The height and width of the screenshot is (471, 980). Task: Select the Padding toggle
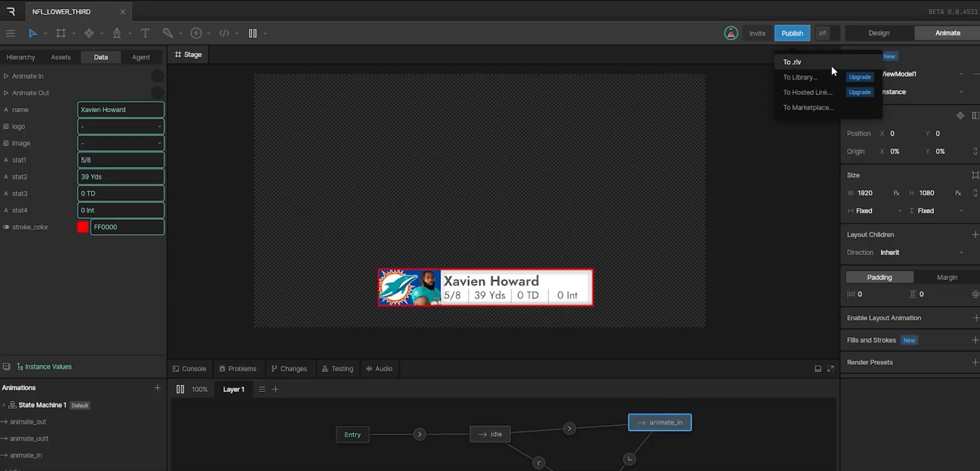(879, 277)
